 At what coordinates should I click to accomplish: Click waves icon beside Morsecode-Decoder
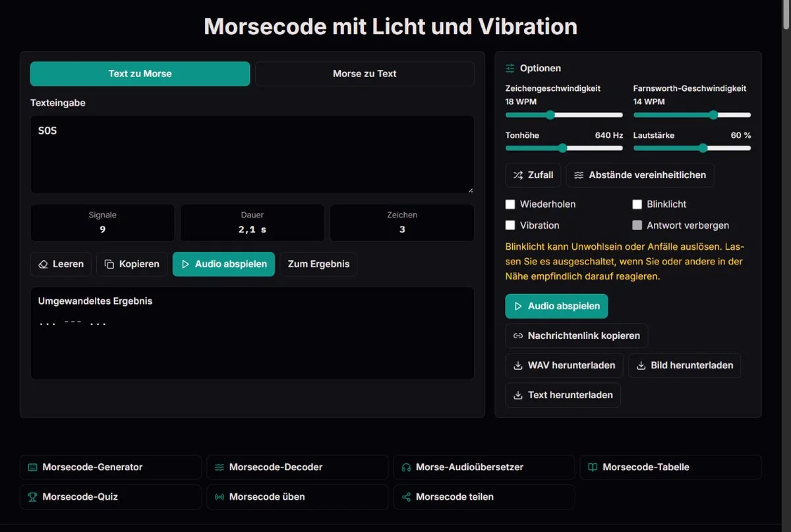(220, 467)
